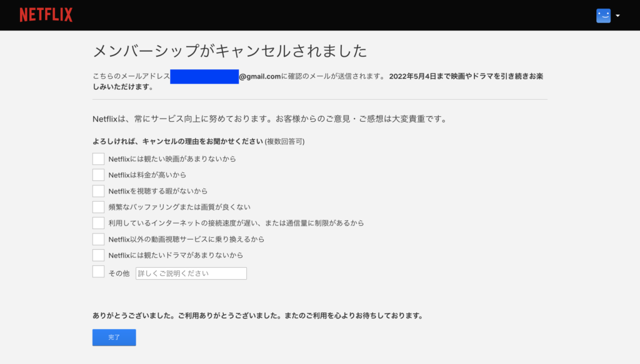Check 'Netflixを視聴する暇がないから' checkbox
Screen dimensions: 640x364
(x=98, y=191)
